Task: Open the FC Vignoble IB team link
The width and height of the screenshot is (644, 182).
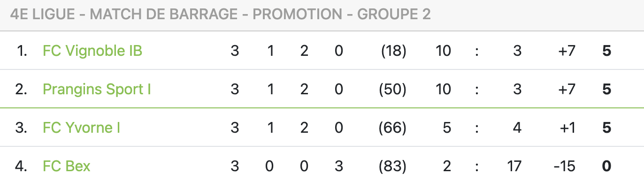Action: (92, 51)
